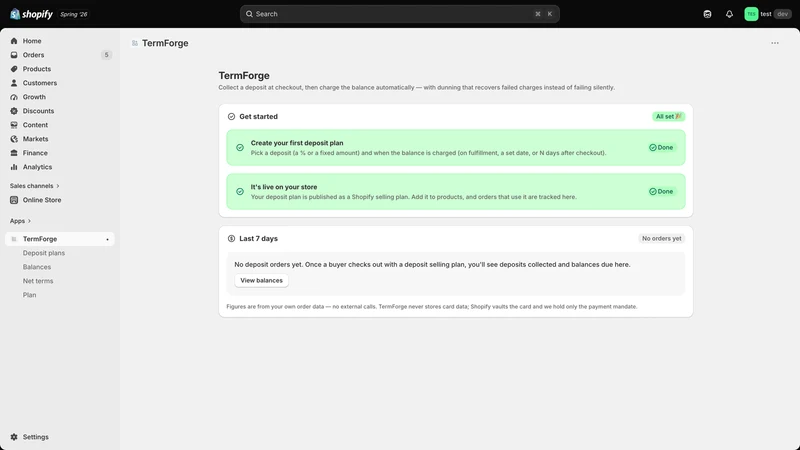The image size is (800, 450).
Task: Open the Growth gauge icon
Action: [x=14, y=97]
